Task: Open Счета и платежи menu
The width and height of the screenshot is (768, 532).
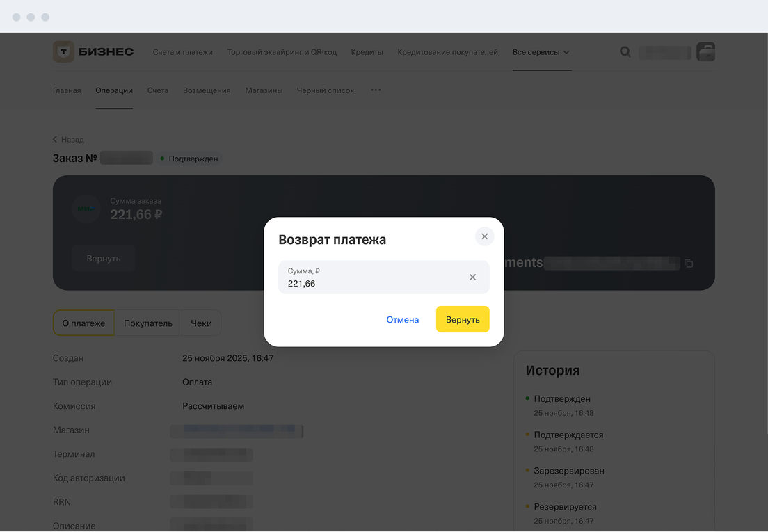Action: click(x=183, y=52)
